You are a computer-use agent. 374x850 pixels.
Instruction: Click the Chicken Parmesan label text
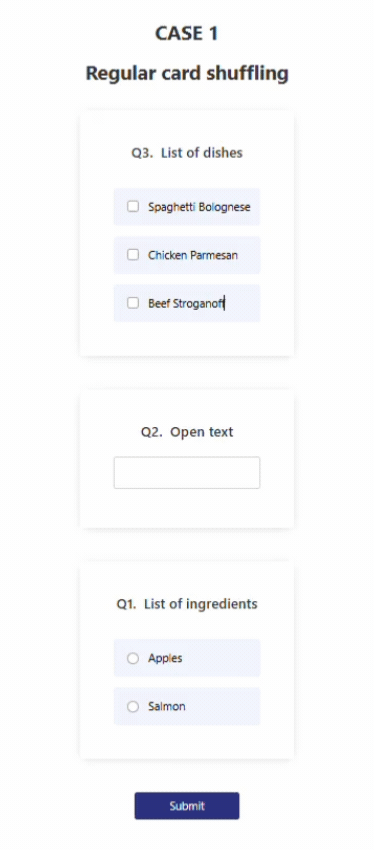[x=193, y=255]
